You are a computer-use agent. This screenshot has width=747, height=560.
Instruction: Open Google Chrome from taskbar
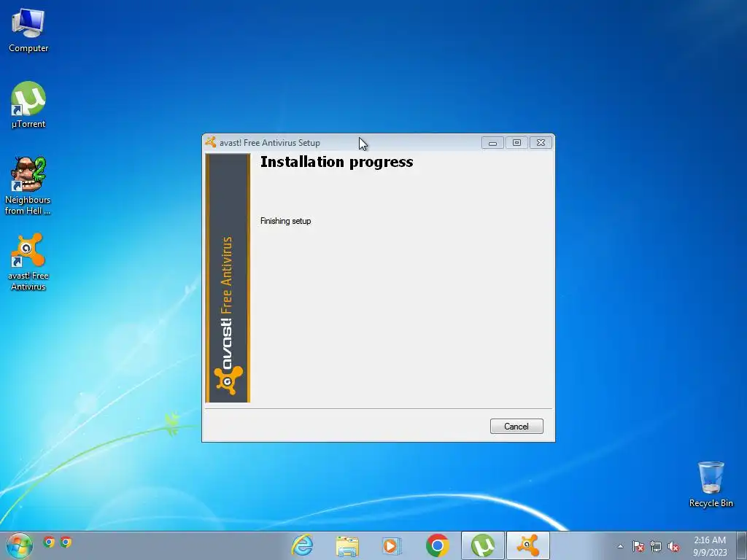point(438,545)
